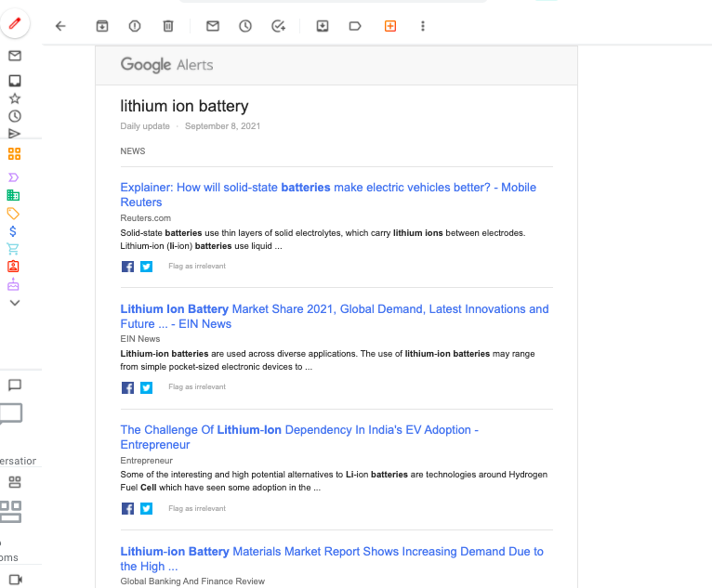The image size is (712, 588).
Task: Flag the Reuters article as irrelevant
Action: [x=197, y=266]
